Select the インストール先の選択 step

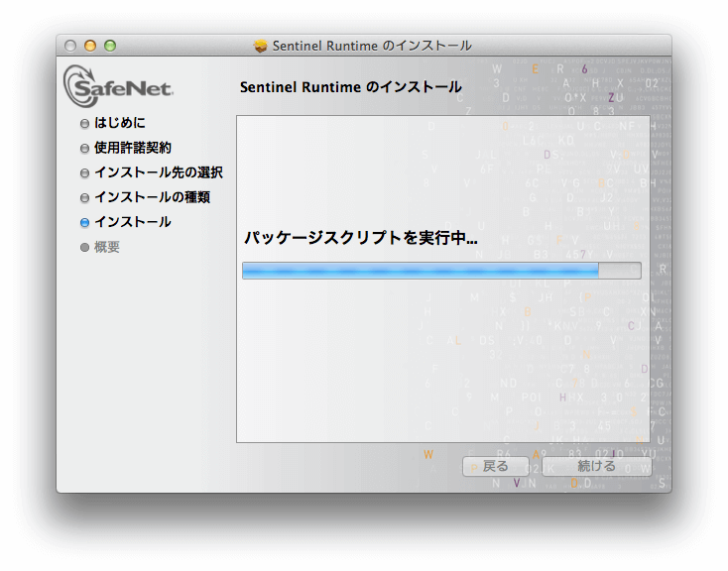159,172
